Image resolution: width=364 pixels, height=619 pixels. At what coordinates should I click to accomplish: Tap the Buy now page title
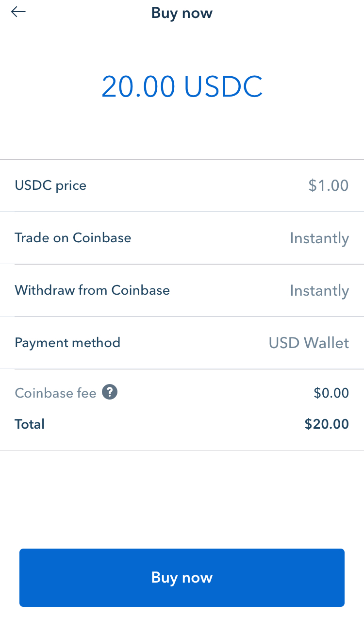(182, 13)
